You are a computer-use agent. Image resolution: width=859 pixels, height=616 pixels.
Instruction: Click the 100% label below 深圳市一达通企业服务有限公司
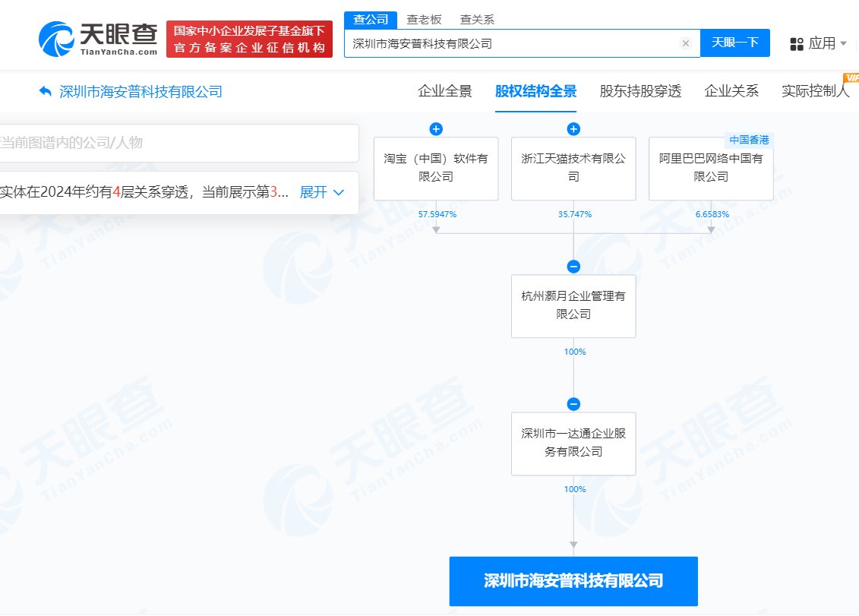coord(575,489)
